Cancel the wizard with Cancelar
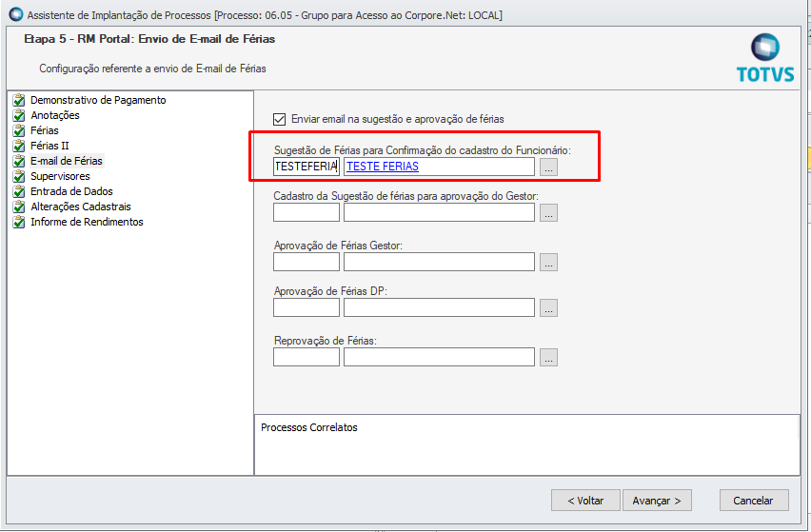Viewport: 811px width, 532px height. click(754, 501)
